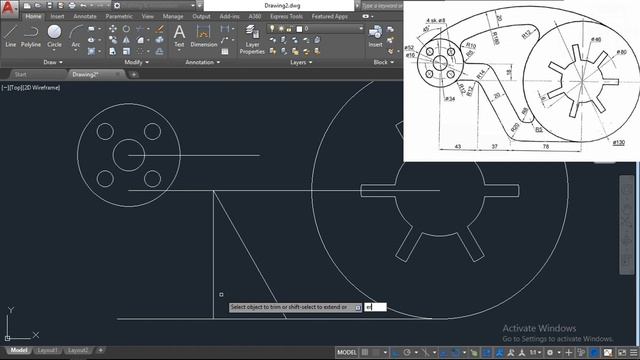The height and width of the screenshot is (360, 640).
Task: Select the Line tool
Action: point(11,36)
